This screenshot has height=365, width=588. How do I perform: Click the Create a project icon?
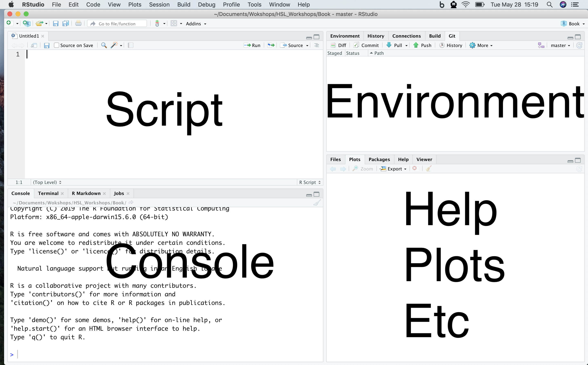coord(27,24)
